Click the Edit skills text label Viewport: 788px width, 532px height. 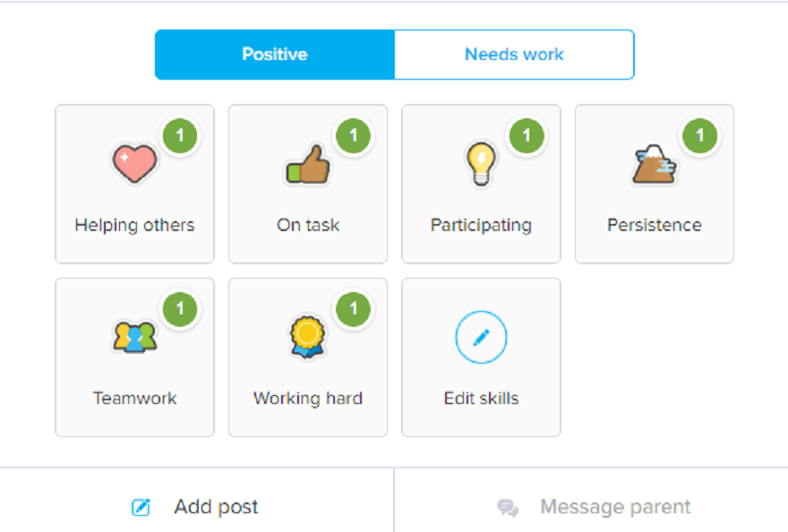click(481, 399)
